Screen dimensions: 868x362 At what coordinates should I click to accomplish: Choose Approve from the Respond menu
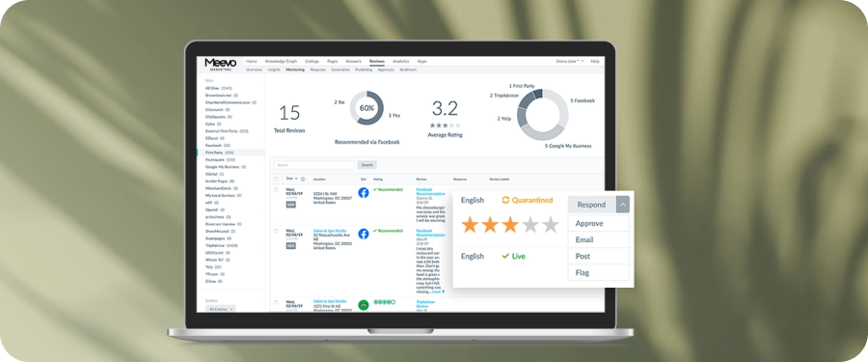click(598, 223)
